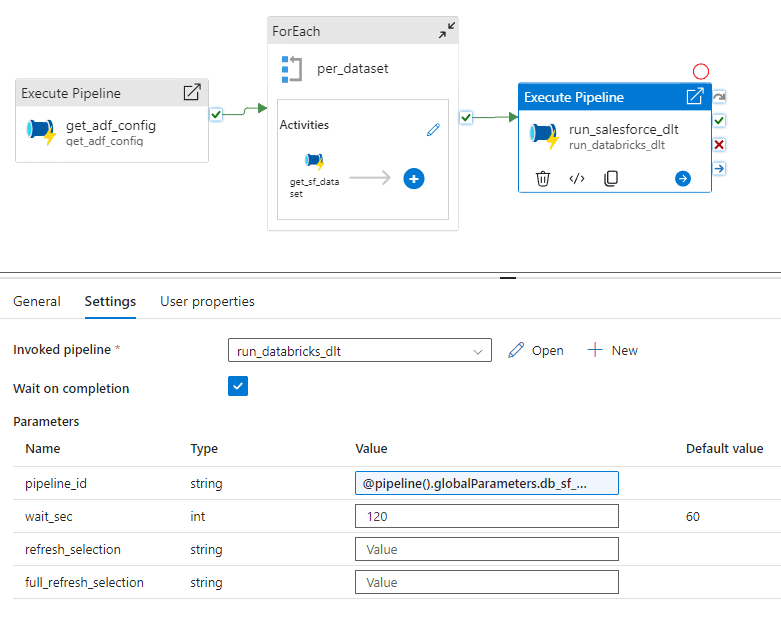View code of run_salesforce_dlt activity

click(x=577, y=178)
